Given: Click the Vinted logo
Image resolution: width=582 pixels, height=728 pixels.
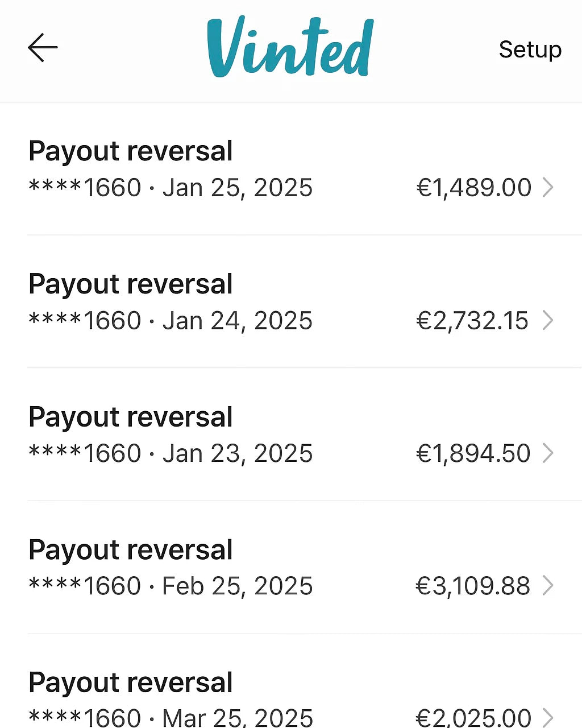Looking at the screenshot, I should 290,48.
